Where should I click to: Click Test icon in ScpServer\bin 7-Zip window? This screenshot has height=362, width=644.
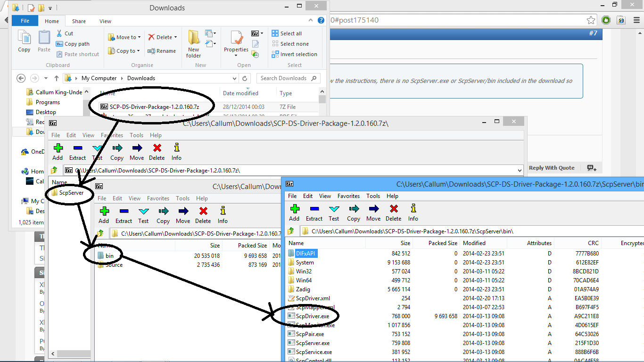pos(334,208)
